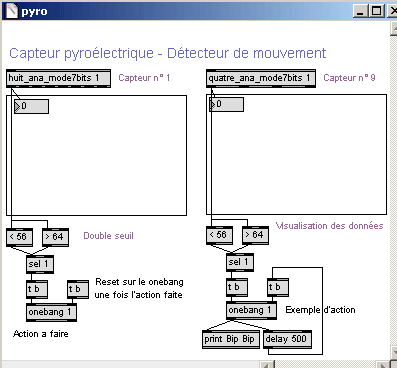Image resolution: width=397 pixels, height=368 pixels.
Task: Click the horizontal scrollbar left arrow
Action: pyautogui.click(x=267, y=365)
